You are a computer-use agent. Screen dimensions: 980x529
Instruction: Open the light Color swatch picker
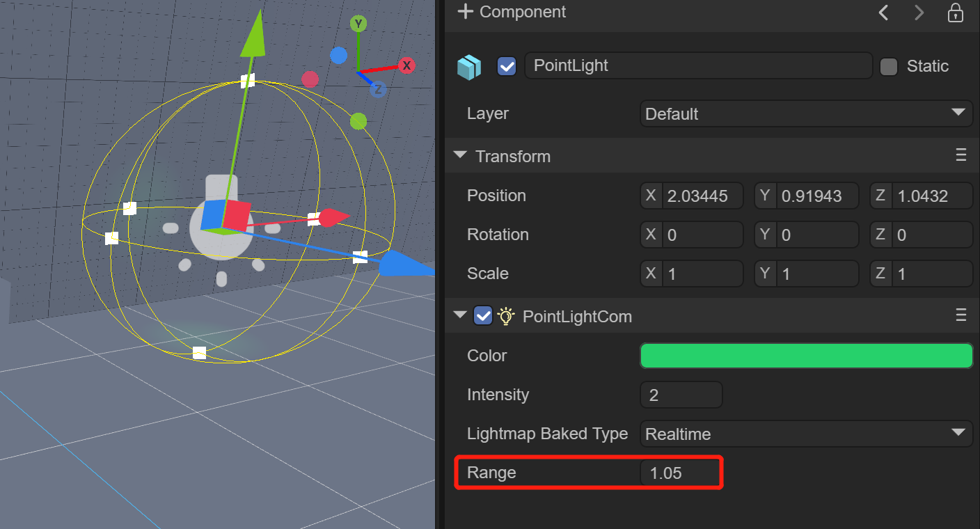[x=805, y=356]
